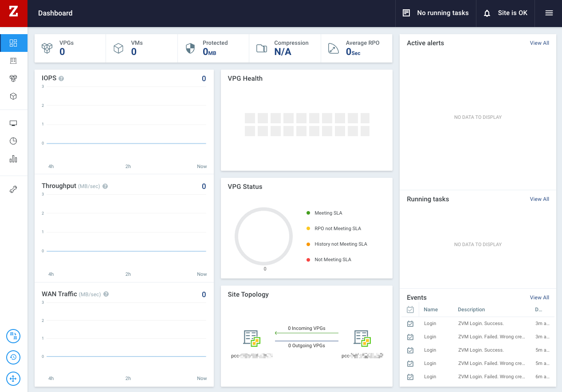Click the Compression N/A value
The height and width of the screenshot is (392, 562).
283,52
